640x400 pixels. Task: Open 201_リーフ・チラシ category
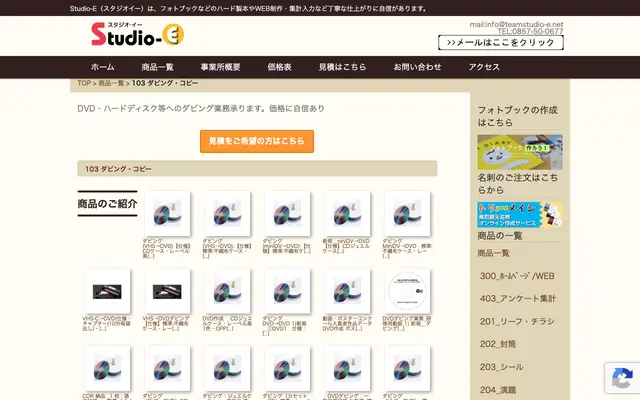click(517, 322)
